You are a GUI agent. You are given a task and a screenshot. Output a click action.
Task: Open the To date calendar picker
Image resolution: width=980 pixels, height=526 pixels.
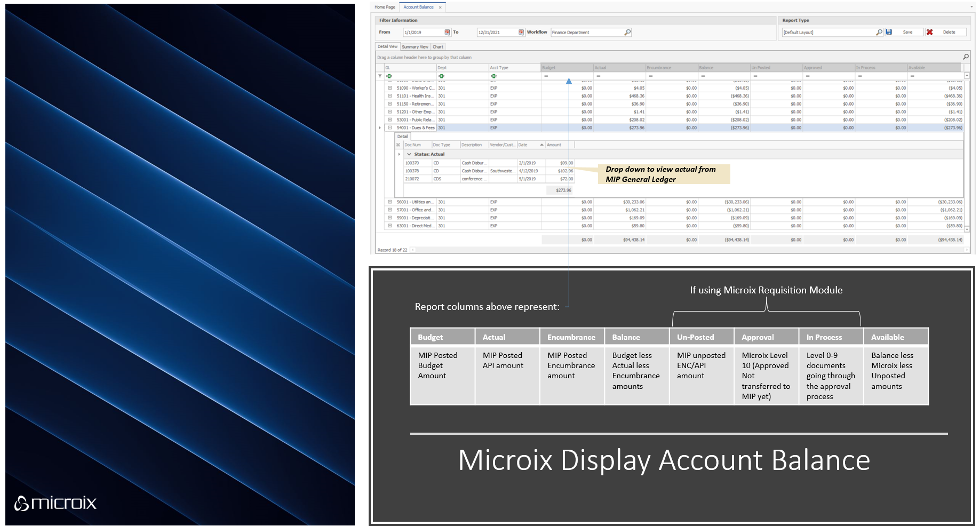[521, 33]
